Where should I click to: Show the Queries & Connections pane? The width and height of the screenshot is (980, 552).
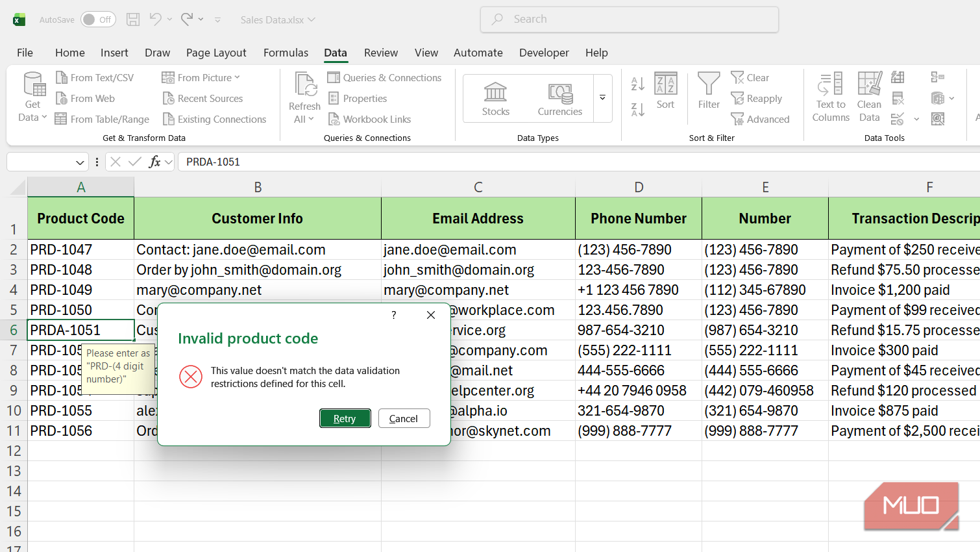pyautogui.click(x=384, y=78)
